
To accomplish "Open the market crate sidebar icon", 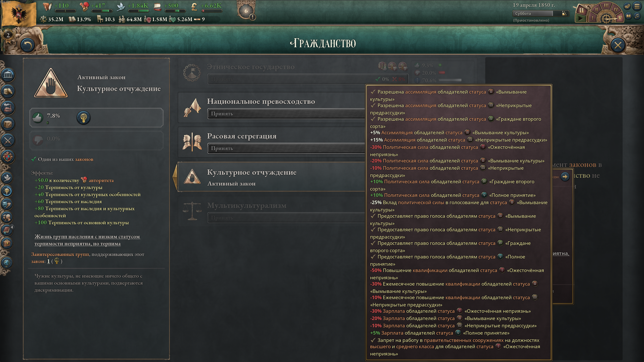I will [x=8, y=124].
